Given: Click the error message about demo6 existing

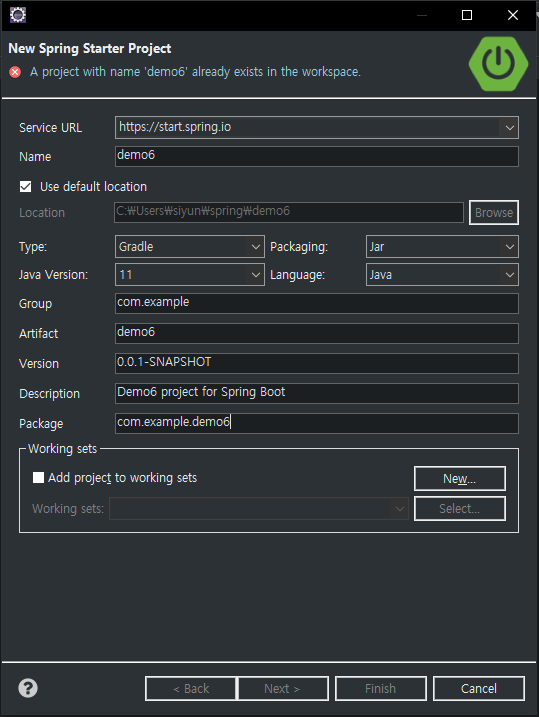Looking at the screenshot, I should click(195, 72).
